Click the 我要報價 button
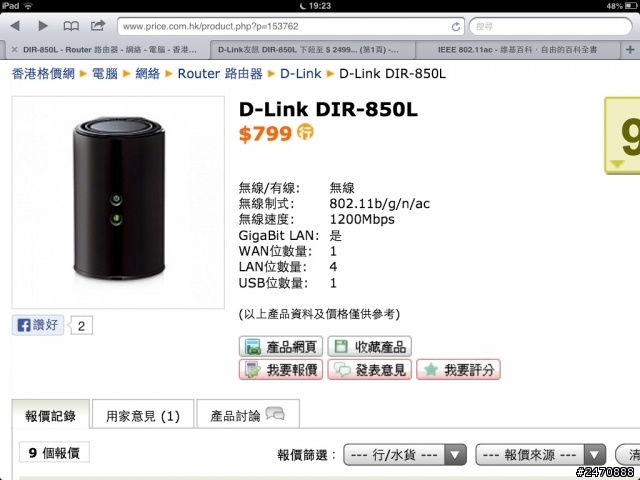This screenshot has width=640, height=480. [281, 370]
